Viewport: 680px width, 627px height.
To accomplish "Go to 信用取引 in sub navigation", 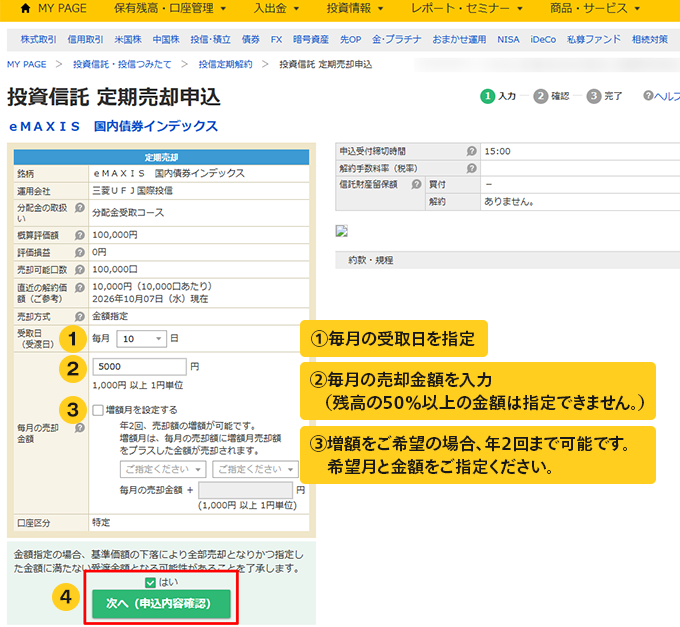I will pos(85,39).
